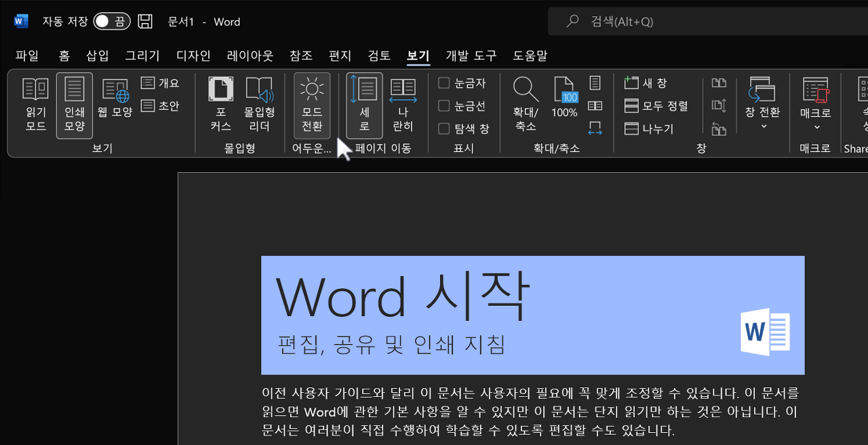Check the Ruler (눈금자) checkbox

point(444,83)
